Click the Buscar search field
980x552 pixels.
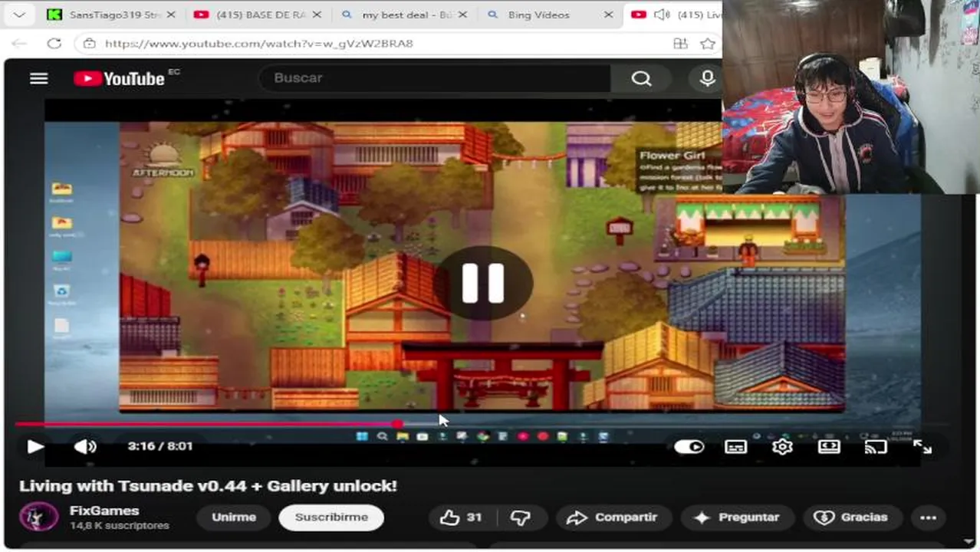(x=435, y=78)
